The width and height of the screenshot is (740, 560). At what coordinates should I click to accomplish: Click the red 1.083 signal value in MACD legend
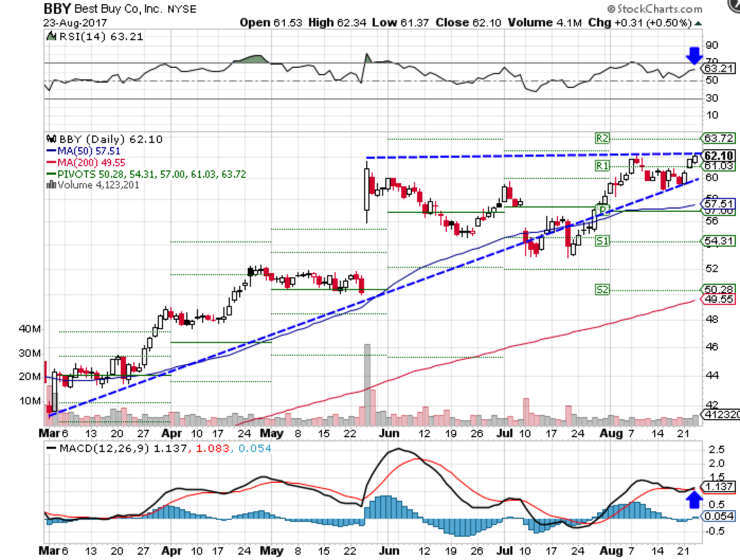(213, 448)
